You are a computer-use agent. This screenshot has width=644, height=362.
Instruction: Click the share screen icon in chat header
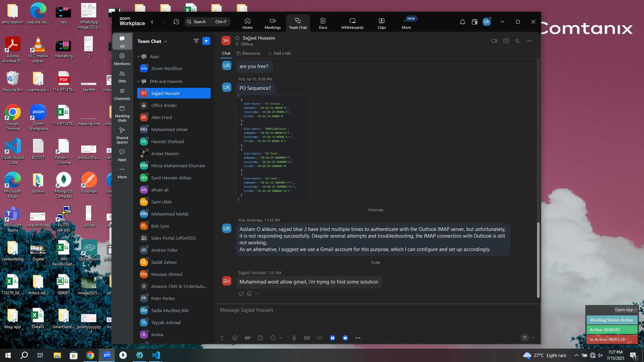pyautogui.click(x=506, y=41)
